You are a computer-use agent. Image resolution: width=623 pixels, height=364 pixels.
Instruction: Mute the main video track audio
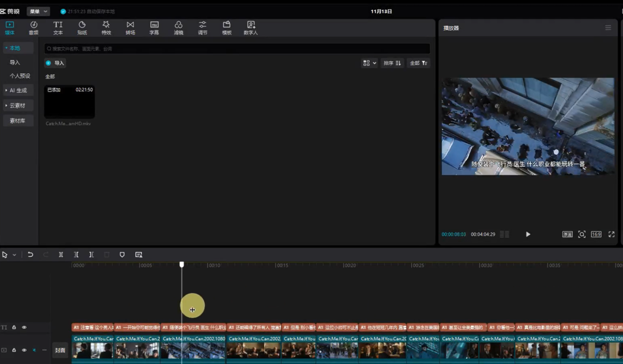34,350
